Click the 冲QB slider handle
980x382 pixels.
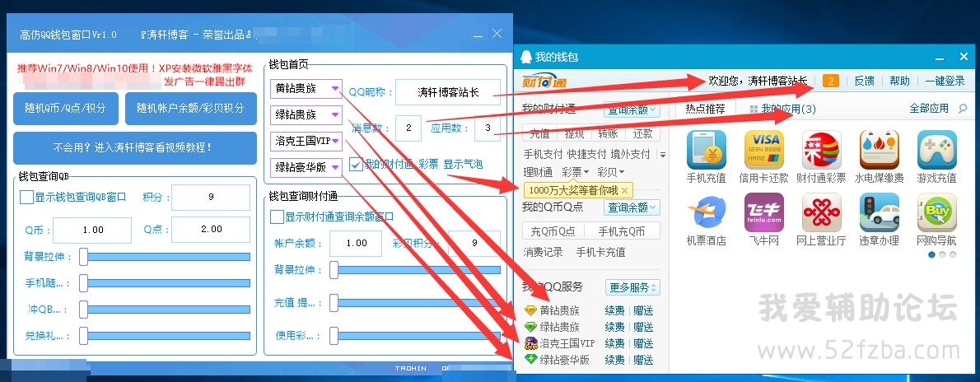click(x=83, y=310)
